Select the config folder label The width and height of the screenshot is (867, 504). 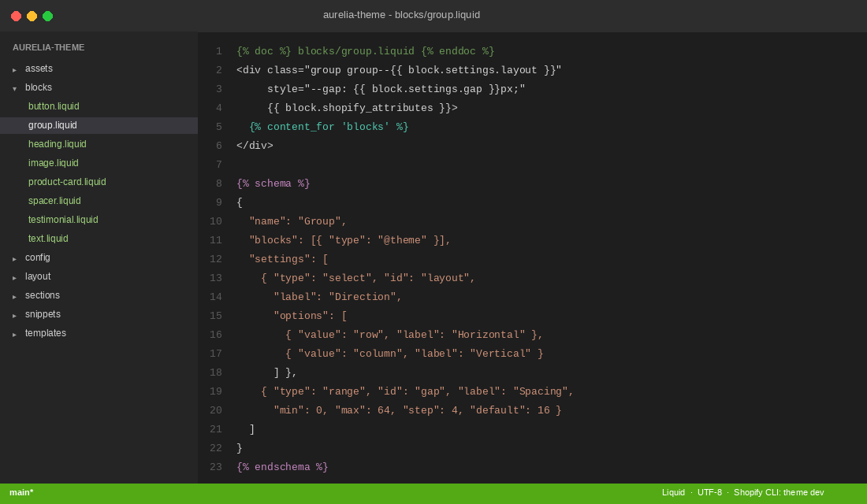[x=38, y=258]
